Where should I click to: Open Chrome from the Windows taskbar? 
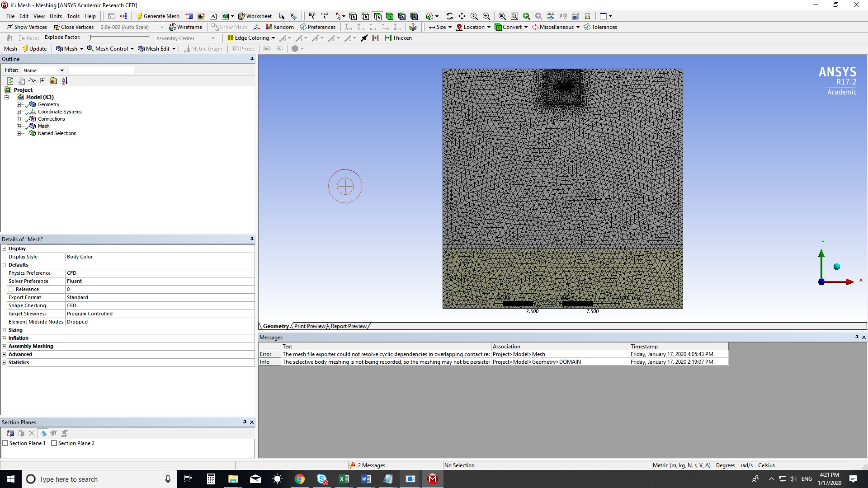click(300, 479)
